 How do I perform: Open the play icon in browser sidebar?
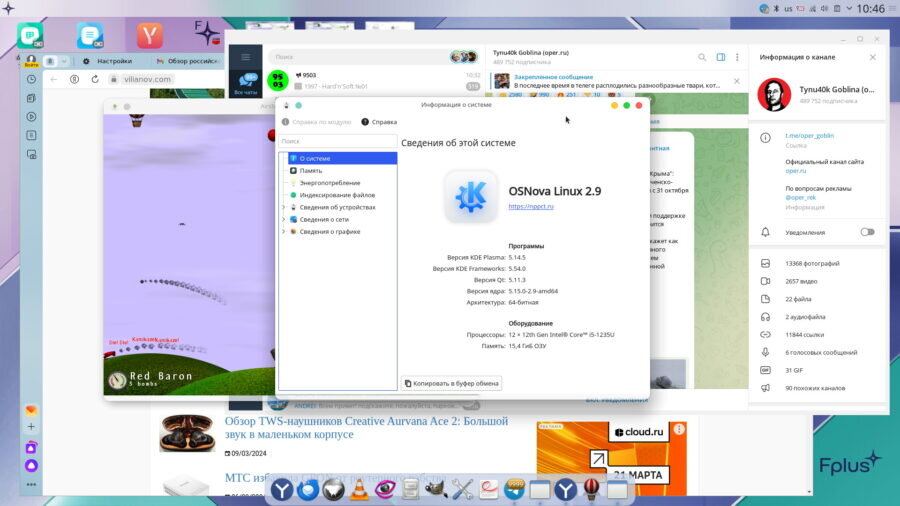(32, 116)
